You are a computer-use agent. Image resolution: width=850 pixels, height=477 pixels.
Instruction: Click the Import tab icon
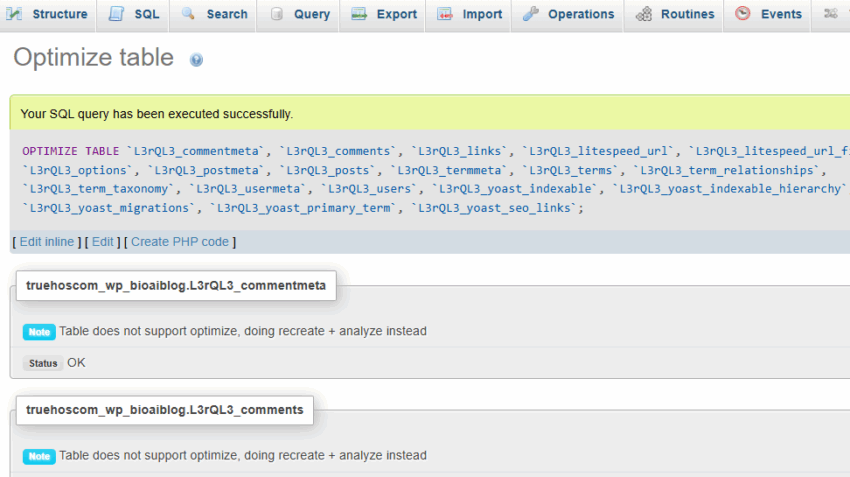(445, 14)
